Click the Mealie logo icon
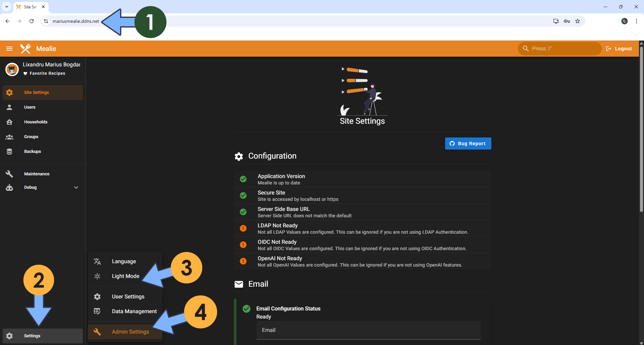The width and height of the screenshot is (644, 345). [x=25, y=49]
